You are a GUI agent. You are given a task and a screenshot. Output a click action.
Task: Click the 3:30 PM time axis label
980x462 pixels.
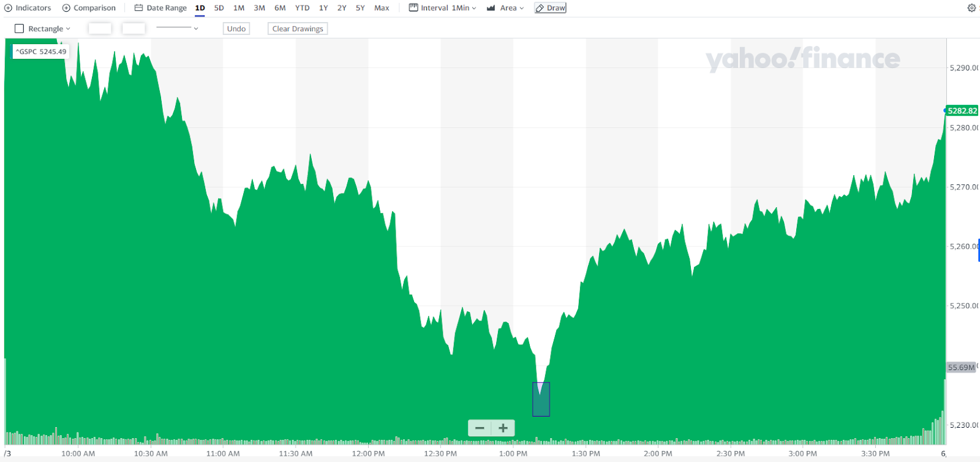pos(875,454)
